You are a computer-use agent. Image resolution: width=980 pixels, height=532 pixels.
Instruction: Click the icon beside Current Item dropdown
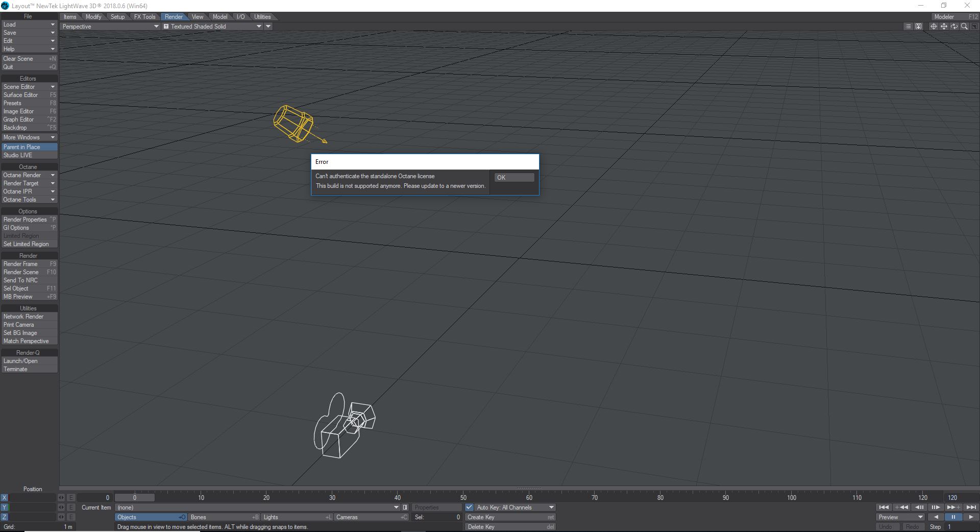pos(405,507)
